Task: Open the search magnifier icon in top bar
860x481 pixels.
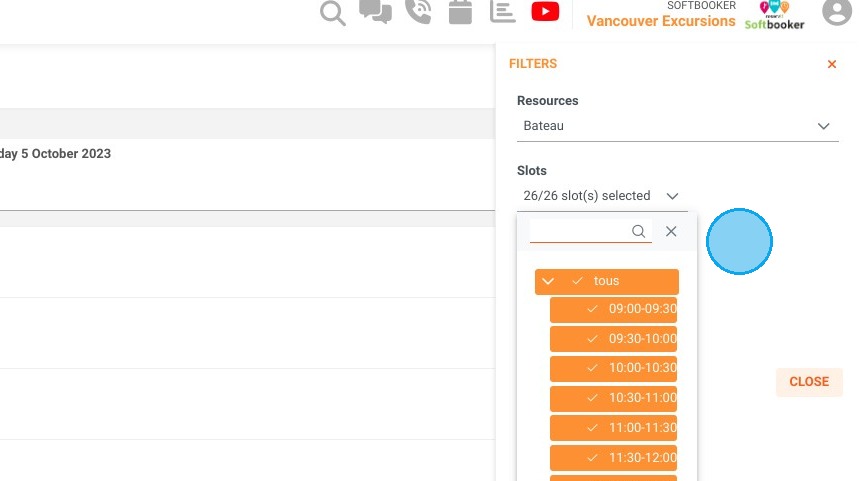Action: [x=333, y=13]
